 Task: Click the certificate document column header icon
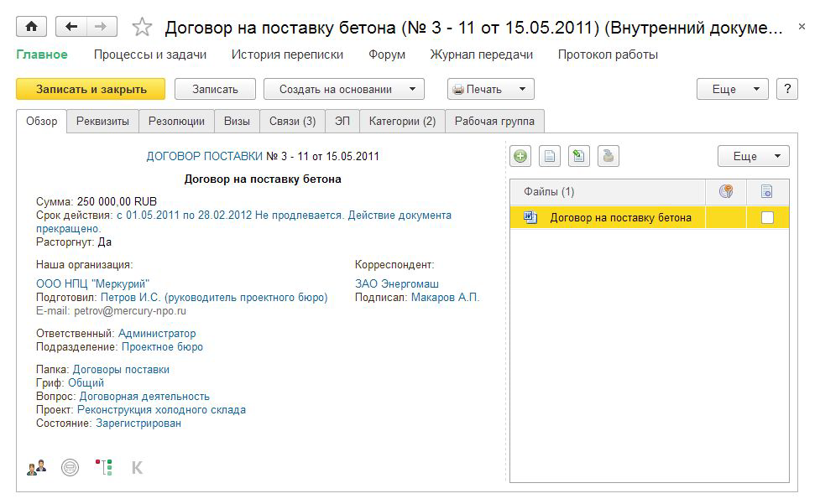click(x=766, y=192)
